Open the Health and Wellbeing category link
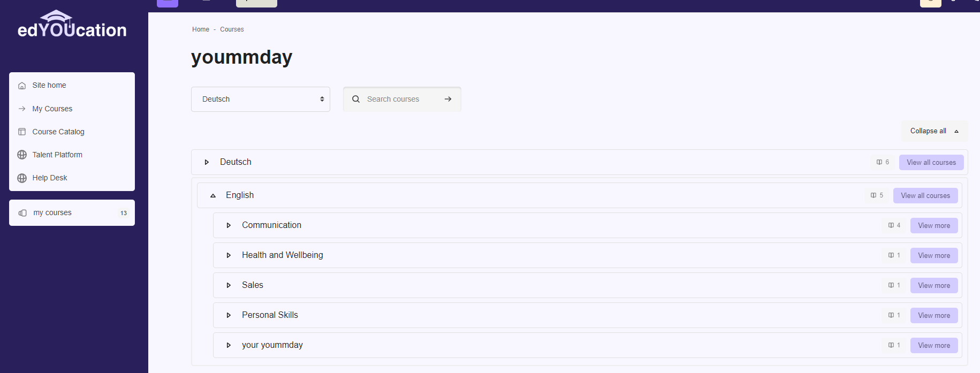The height and width of the screenshot is (373, 980). click(x=283, y=255)
